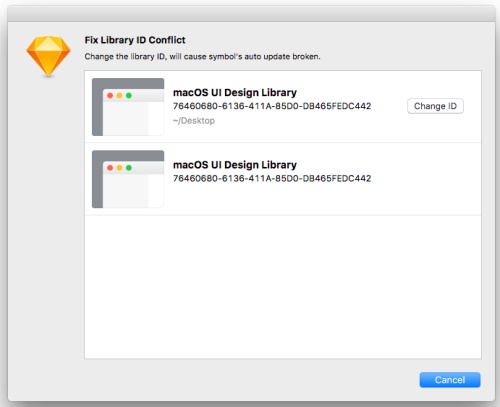
Task: Click the empty area below the library rows
Action: pos(283,287)
